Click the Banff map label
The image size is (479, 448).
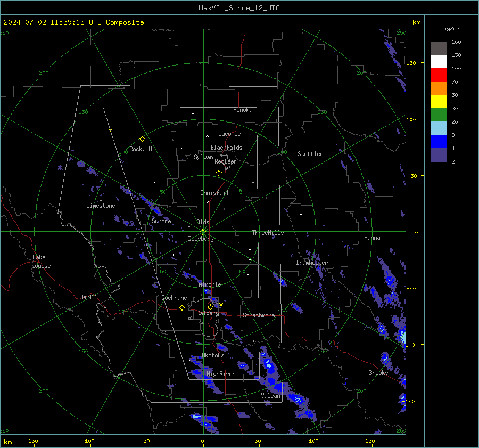88,297
